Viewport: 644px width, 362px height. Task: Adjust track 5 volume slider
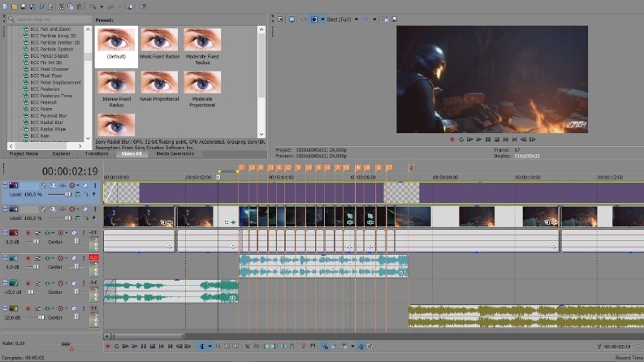coord(36,242)
